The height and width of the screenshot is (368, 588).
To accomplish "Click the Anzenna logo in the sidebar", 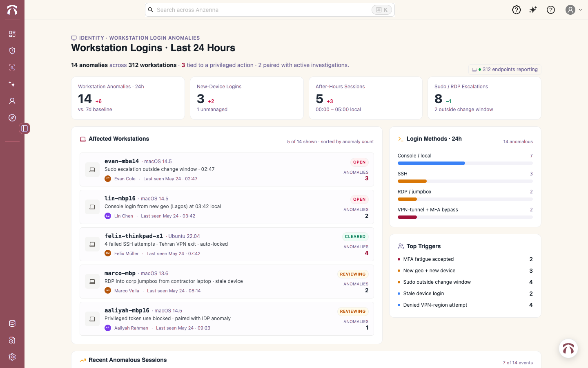I will pyautogui.click(x=12, y=10).
